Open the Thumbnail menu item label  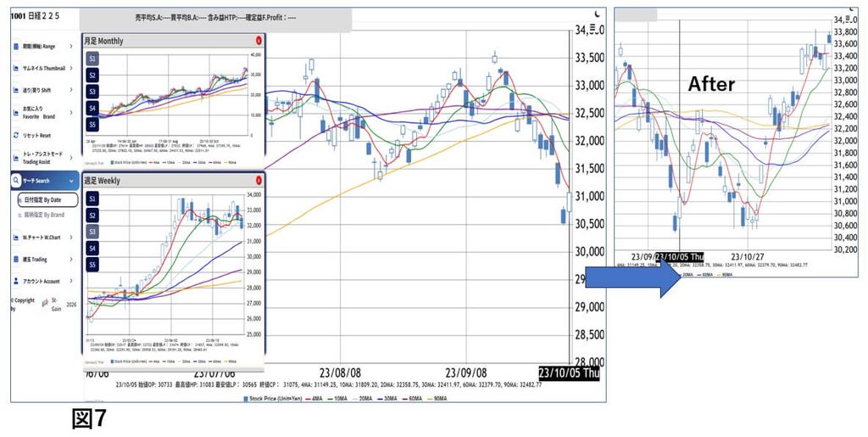[44, 68]
